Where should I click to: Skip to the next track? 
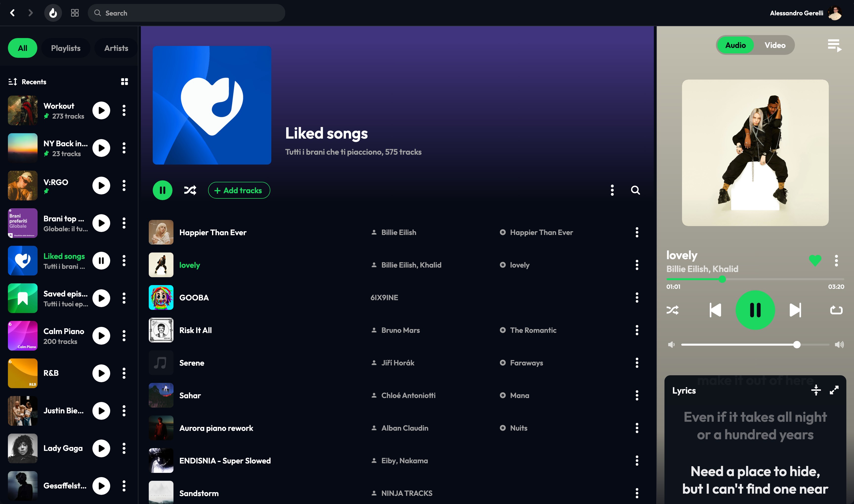click(795, 310)
